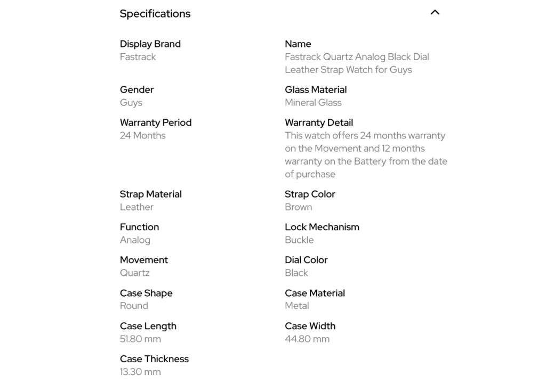This screenshot has height=392, width=546.
Task: Click the Brown strap color value
Action: click(x=298, y=207)
